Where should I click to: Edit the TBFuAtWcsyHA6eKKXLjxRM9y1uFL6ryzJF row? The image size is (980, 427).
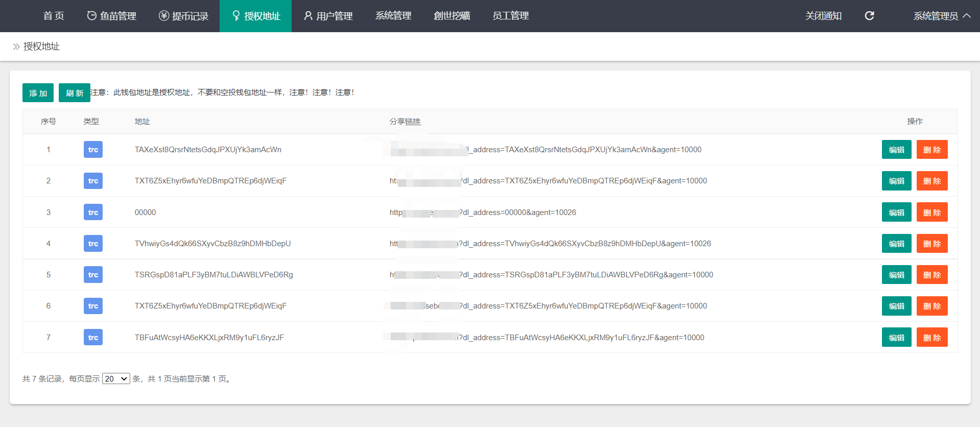click(x=896, y=337)
